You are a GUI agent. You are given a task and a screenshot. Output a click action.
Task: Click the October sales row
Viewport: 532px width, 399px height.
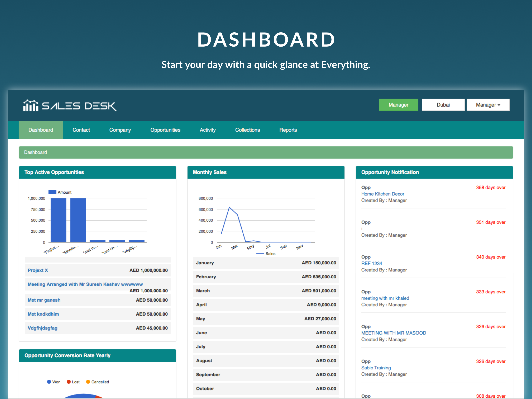(x=266, y=388)
